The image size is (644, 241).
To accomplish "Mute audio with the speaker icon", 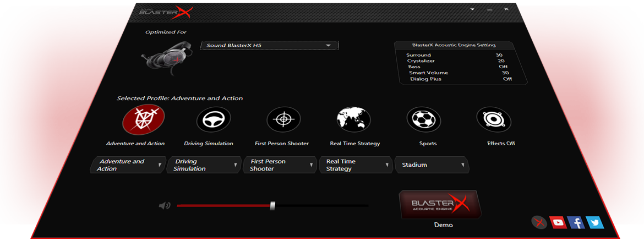I will coord(164,206).
